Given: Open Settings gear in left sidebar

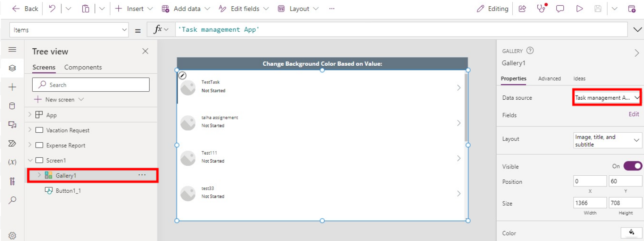Looking at the screenshot, I should coord(12,236).
